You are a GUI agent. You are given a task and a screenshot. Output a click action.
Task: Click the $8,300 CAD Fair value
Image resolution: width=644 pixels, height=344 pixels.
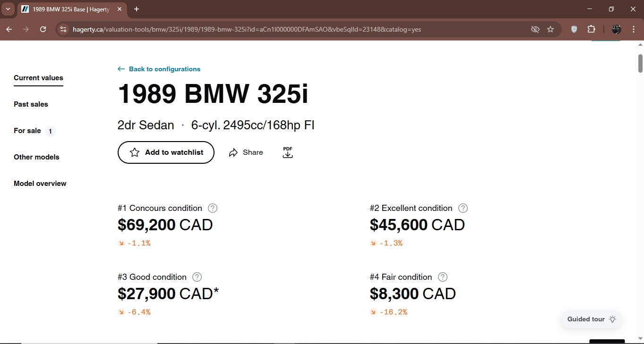(x=413, y=294)
